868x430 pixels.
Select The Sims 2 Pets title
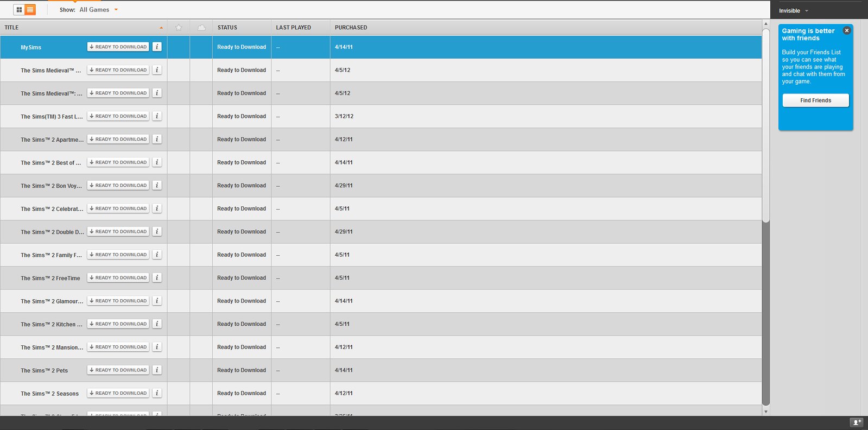coord(45,371)
